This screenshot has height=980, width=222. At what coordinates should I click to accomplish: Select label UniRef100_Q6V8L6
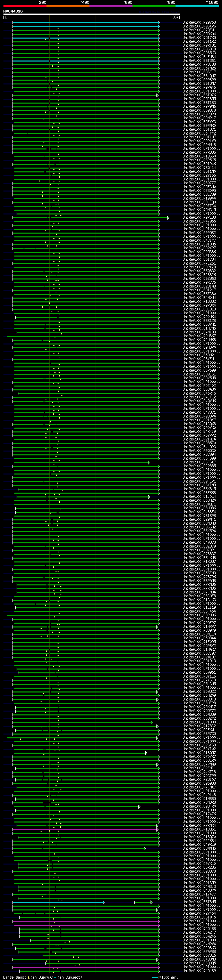click(x=199, y=956)
